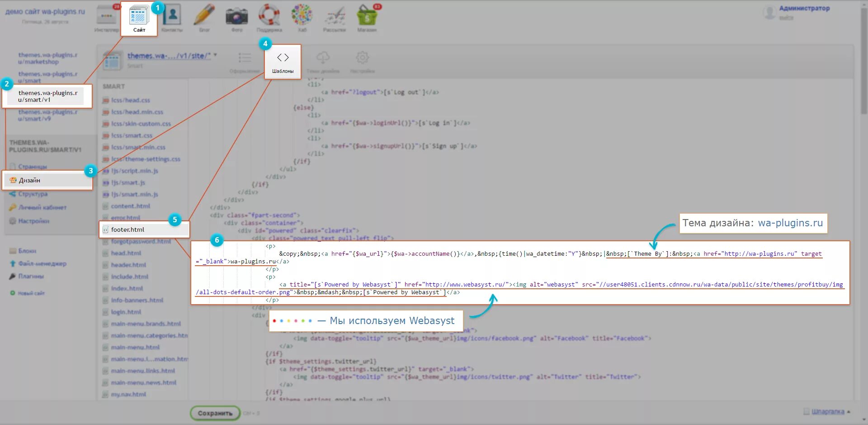Open !css/skin-custom.css file

click(x=141, y=124)
